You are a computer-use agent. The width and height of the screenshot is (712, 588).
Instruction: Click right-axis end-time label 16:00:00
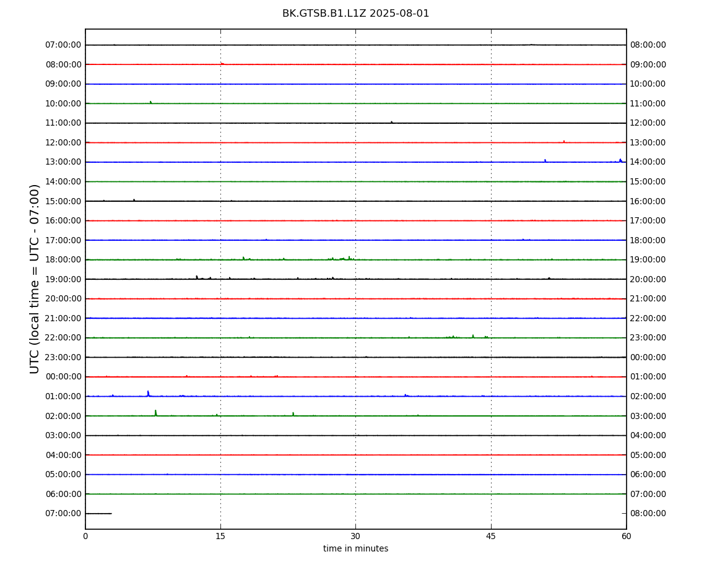pyautogui.click(x=648, y=201)
